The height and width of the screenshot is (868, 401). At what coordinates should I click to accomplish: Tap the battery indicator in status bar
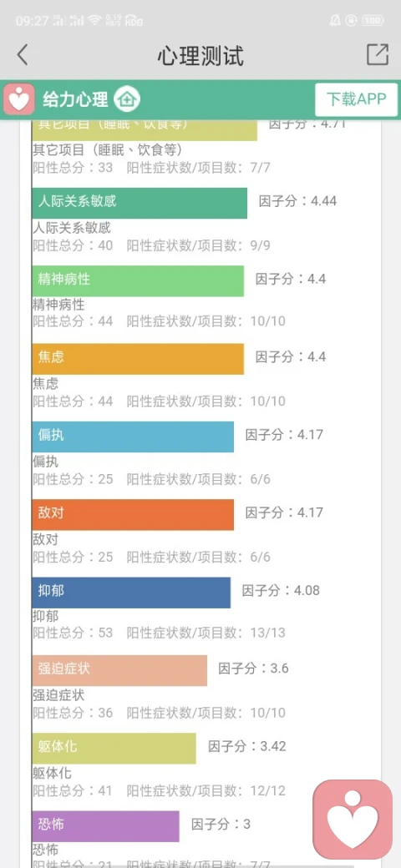pyautogui.click(x=373, y=21)
